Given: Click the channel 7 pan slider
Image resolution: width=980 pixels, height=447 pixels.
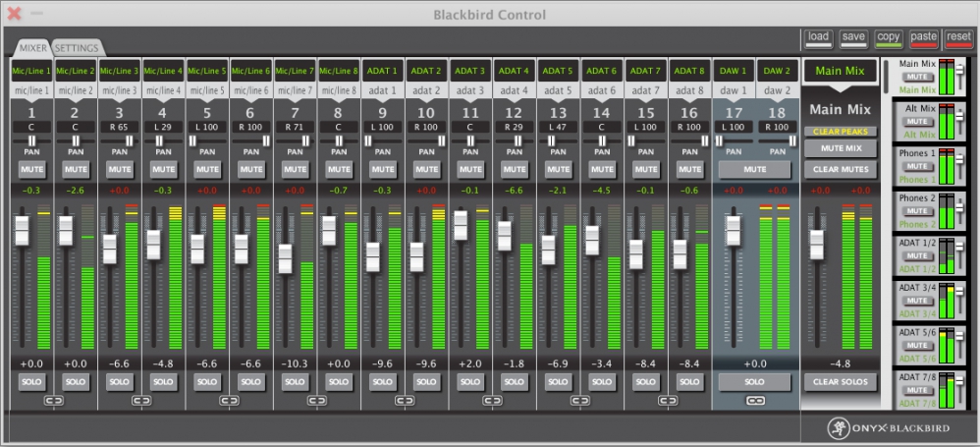Looking at the screenshot, I should coord(295,141).
